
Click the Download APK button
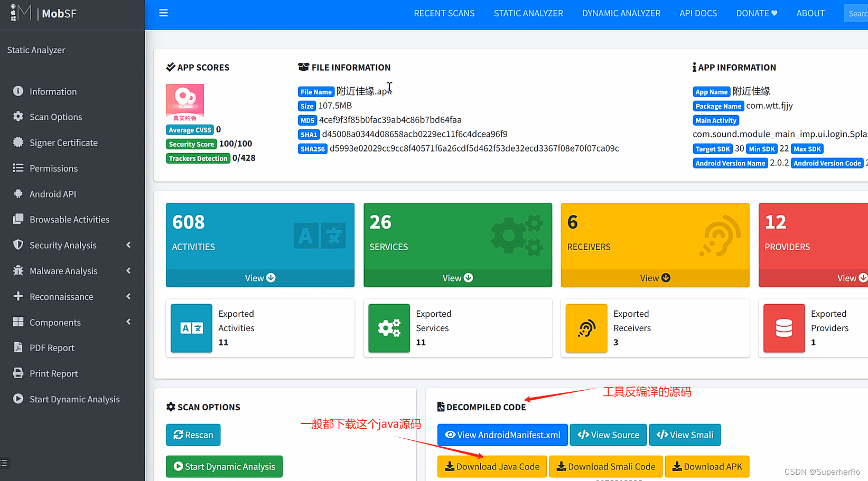[x=707, y=467]
